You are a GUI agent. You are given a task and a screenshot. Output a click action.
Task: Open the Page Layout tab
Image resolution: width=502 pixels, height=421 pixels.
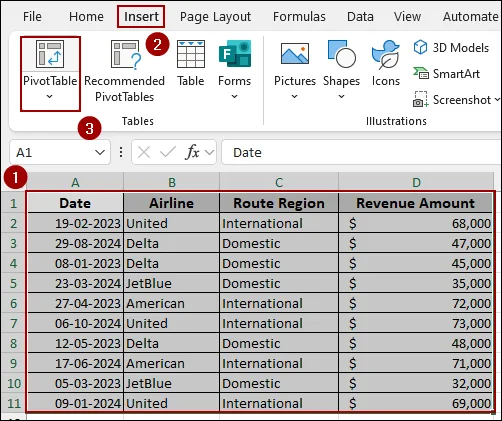[x=215, y=17]
